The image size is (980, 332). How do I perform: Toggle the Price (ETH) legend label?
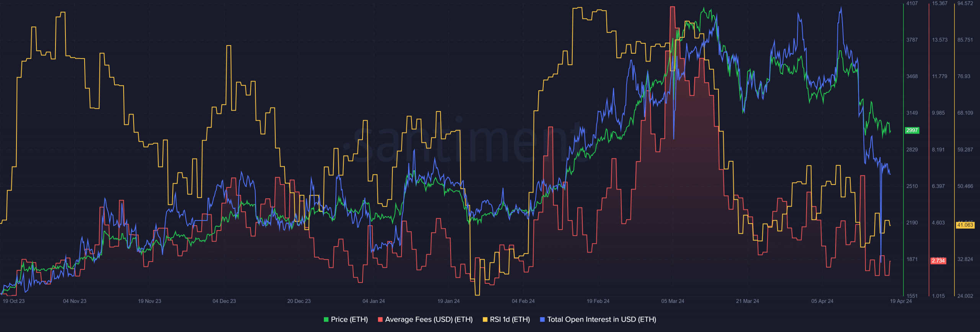[349, 319]
